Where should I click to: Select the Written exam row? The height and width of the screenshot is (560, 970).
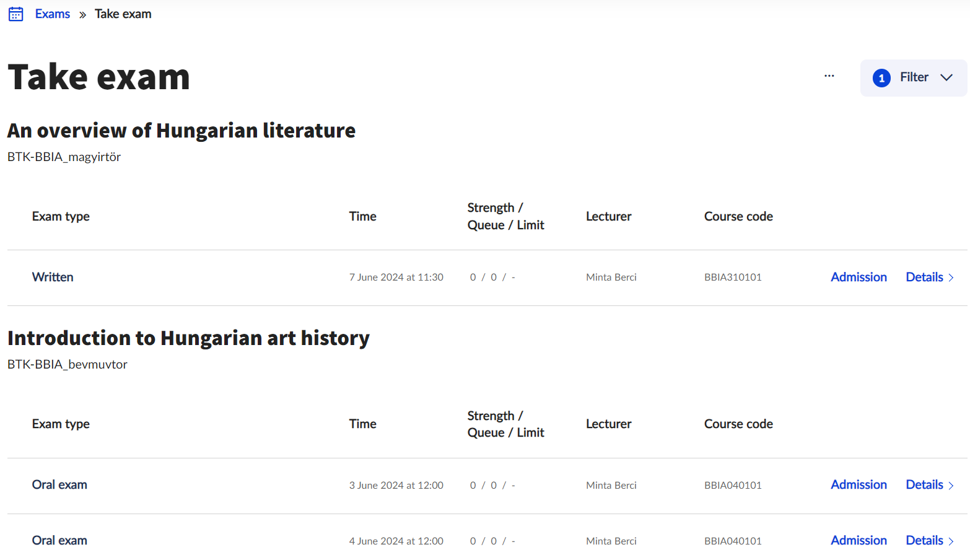tap(53, 277)
